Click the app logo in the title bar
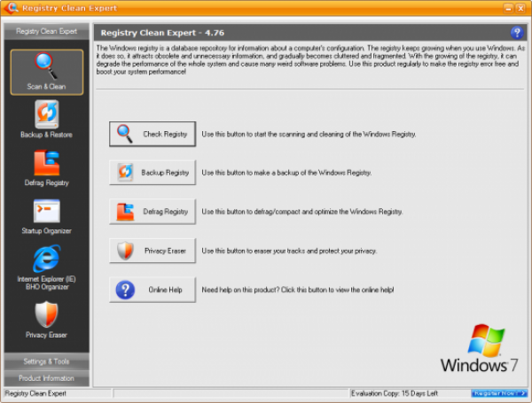 click(12, 8)
